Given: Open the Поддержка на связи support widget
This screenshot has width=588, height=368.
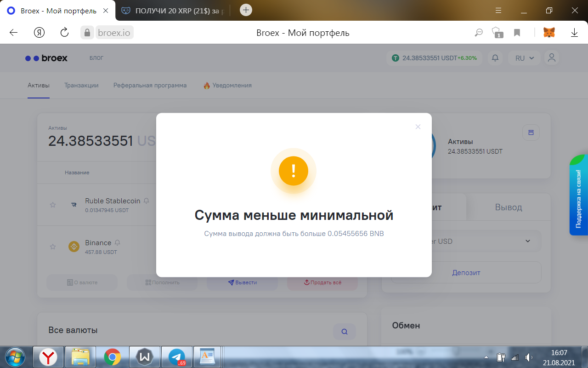Looking at the screenshot, I should 579,195.
